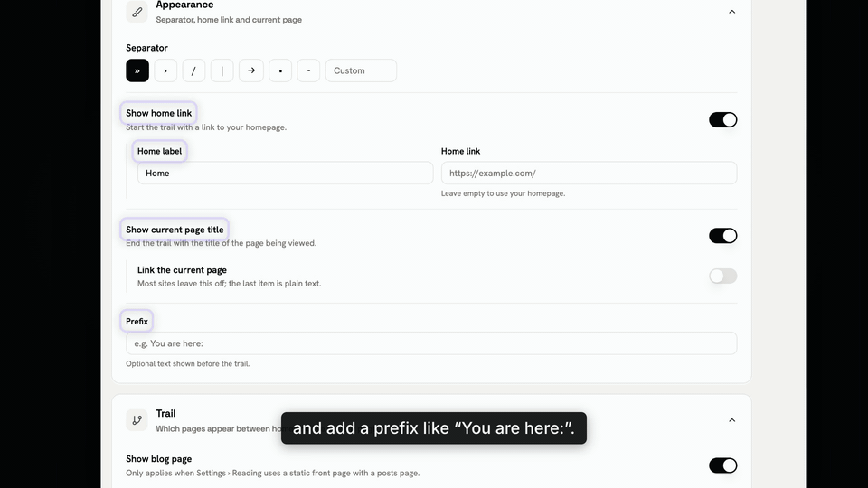Click the Show current page title label

pos(175,230)
